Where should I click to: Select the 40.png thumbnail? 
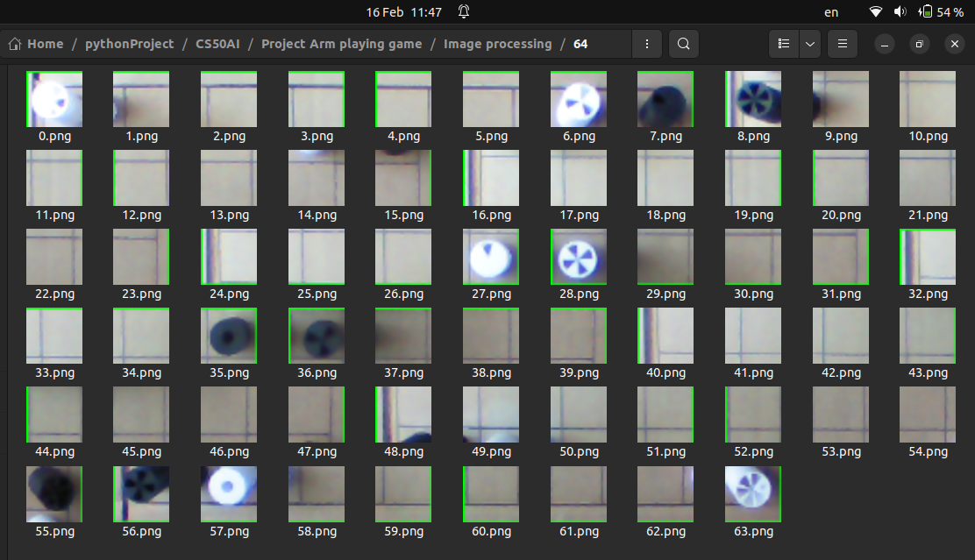pos(665,336)
